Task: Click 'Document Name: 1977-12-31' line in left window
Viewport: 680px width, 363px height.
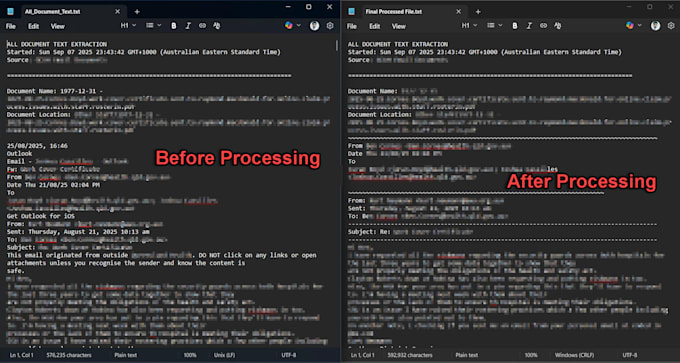Action: (55, 91)
